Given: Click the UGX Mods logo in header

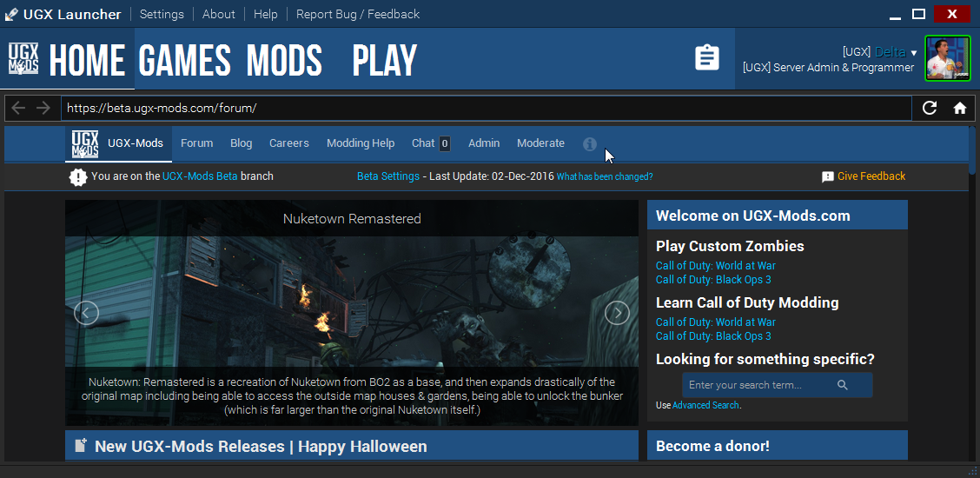Looking at the screenshot, I should pyautogui.click(x=23, y=59).
